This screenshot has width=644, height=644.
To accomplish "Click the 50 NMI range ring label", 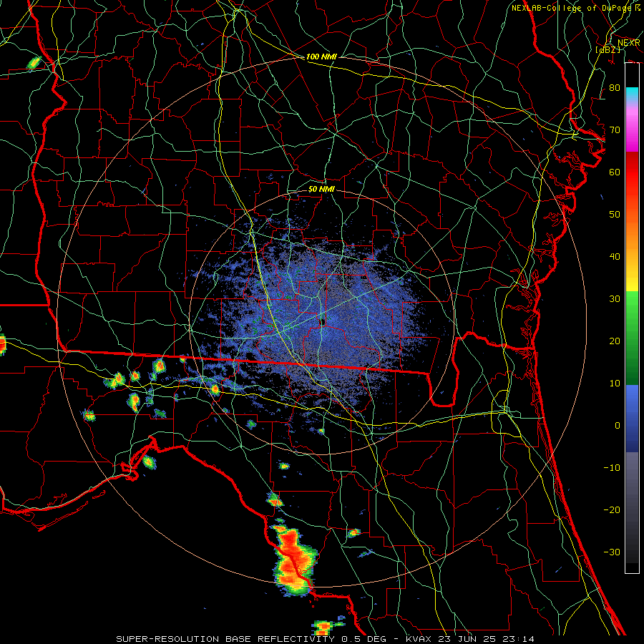I will (321, 190).
